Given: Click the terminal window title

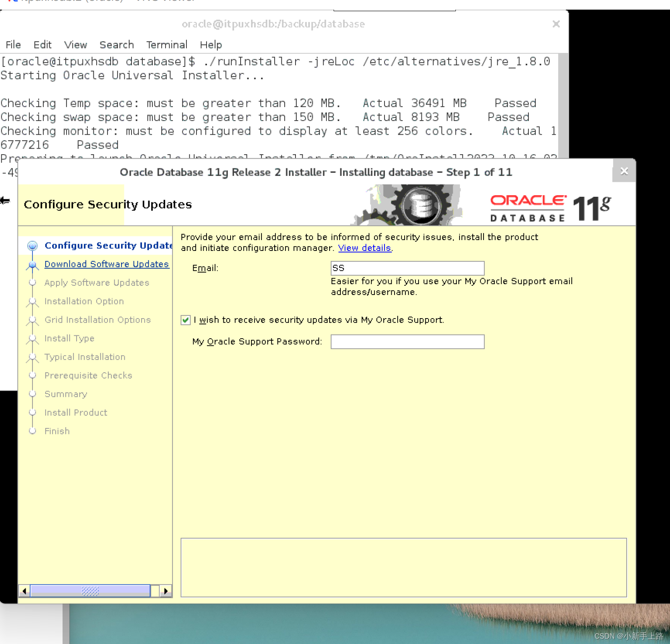Looking at the screenshot, I should [273, 24].
